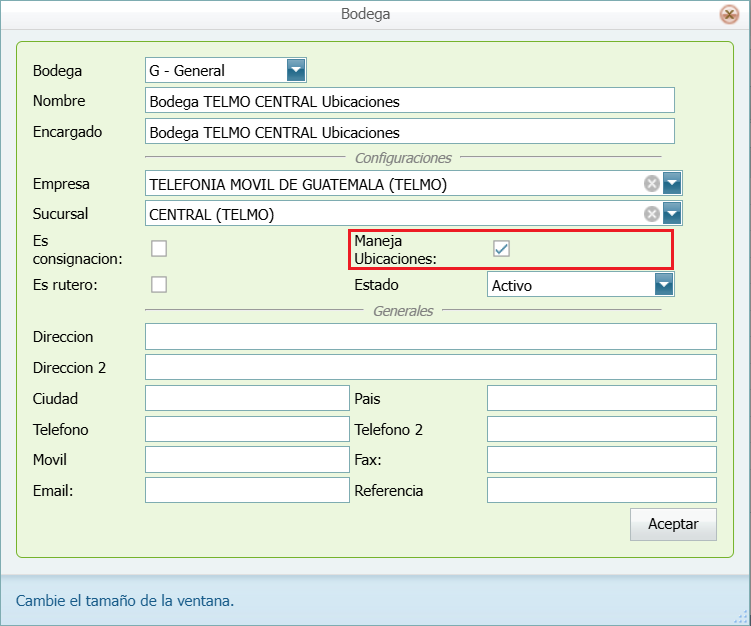Clear the Sucursal selection with X icon

[651, 213]
